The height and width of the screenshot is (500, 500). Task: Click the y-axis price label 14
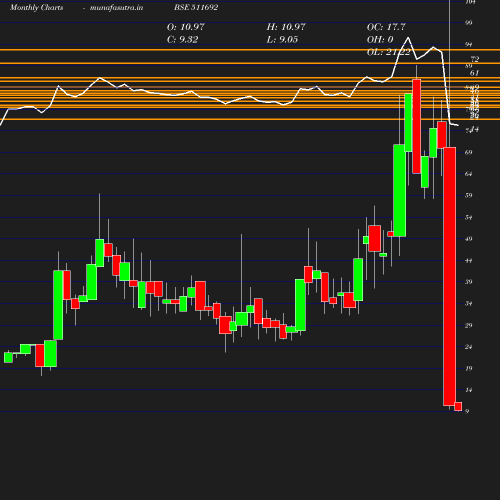468,390
